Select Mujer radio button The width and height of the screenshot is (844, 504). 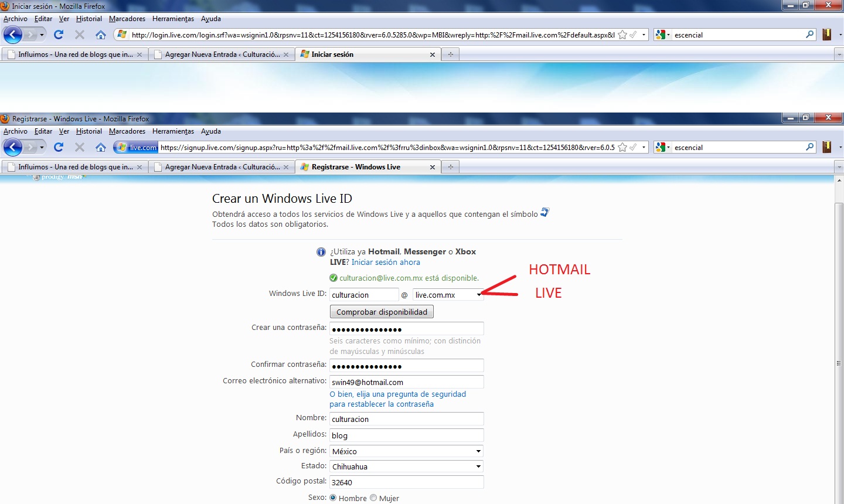coord(373,498)
